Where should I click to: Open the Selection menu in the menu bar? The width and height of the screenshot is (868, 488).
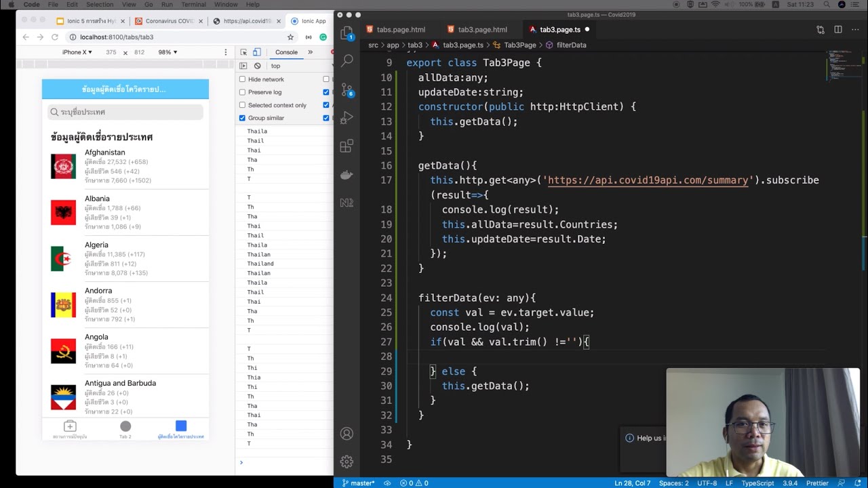(x=99, y=5)
